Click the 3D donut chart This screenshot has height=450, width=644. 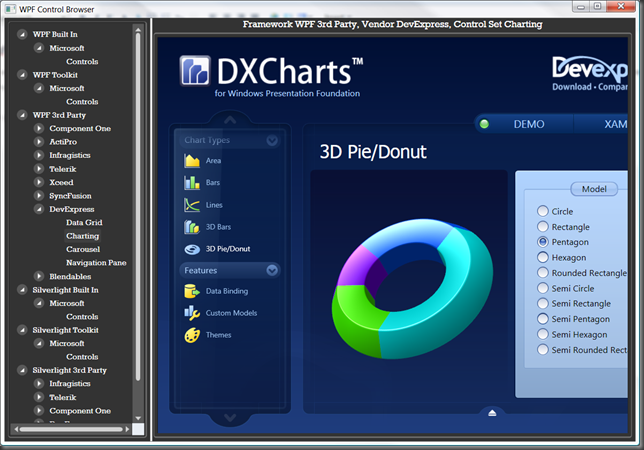tap(412, 288)
